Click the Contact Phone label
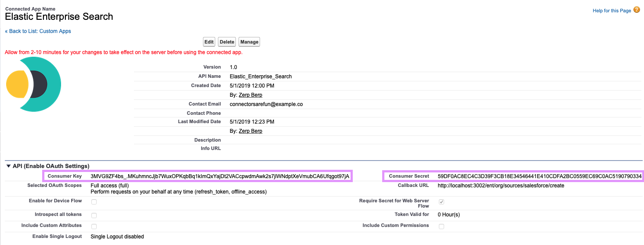The image size is (644, 245). 204,113
